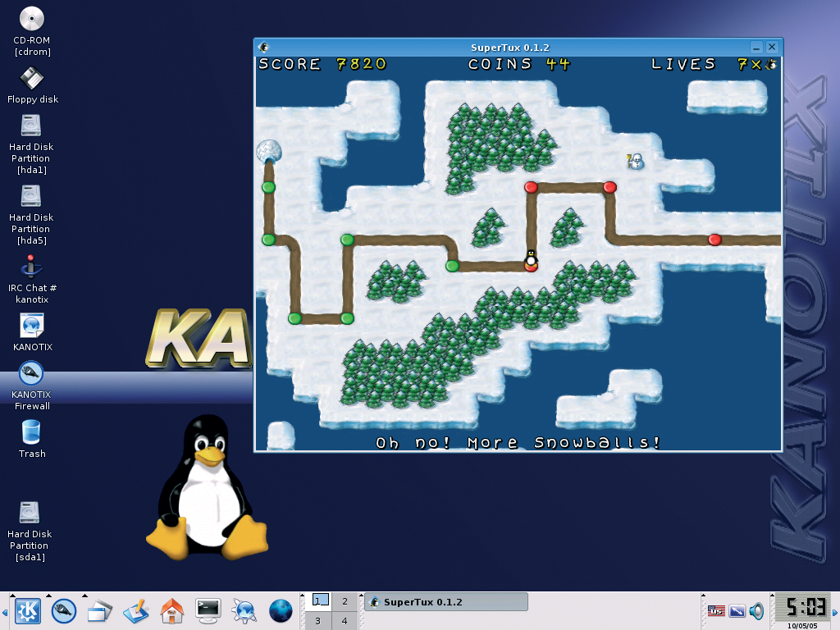Viewport: 840px width, 630px height.
Task: Click the red level dot above Tux
Action: click(531, 187)
